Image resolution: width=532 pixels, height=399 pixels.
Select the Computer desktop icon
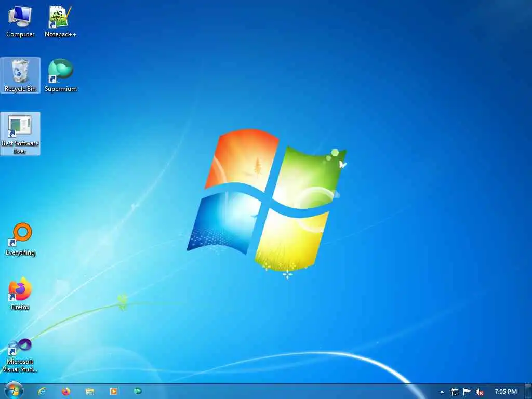[x=20, y=21]
